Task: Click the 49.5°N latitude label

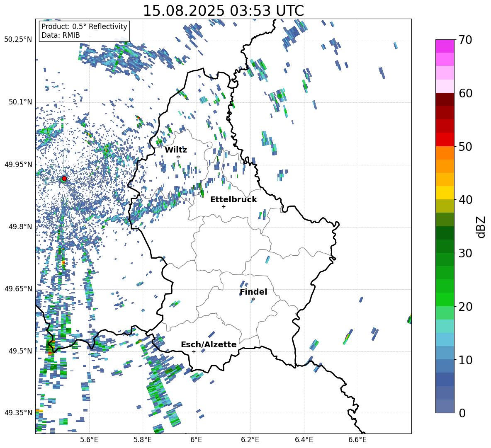Action: tap(20, 351)
